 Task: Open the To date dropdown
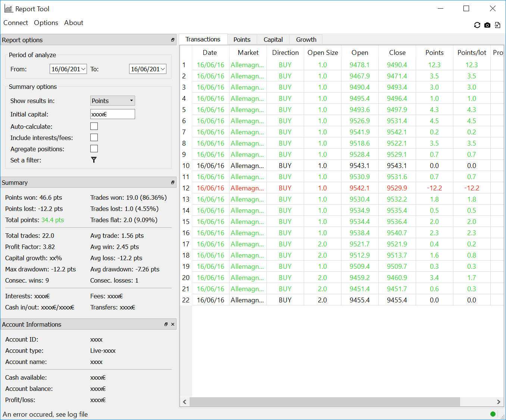[x=163, y=69]
